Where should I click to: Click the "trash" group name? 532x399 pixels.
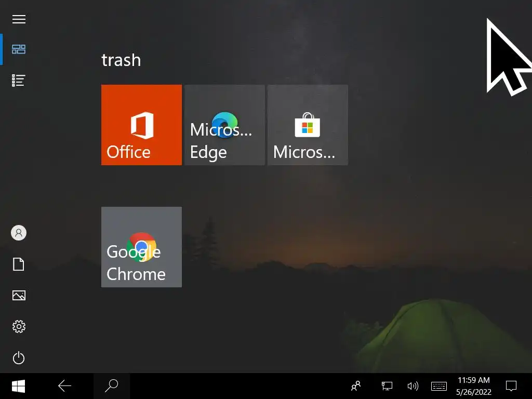(x=121, y=60)
